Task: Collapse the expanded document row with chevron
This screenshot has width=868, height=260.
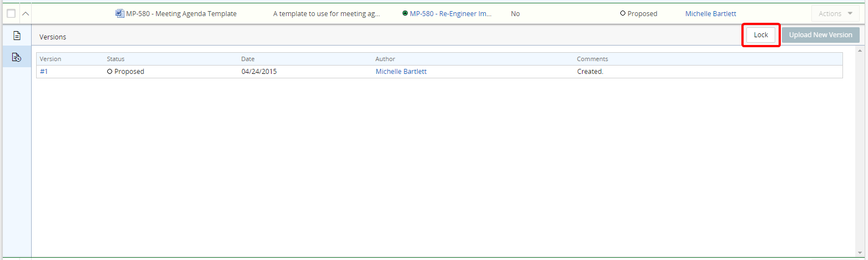Action: pyautogui.click(x=26, y=14)
